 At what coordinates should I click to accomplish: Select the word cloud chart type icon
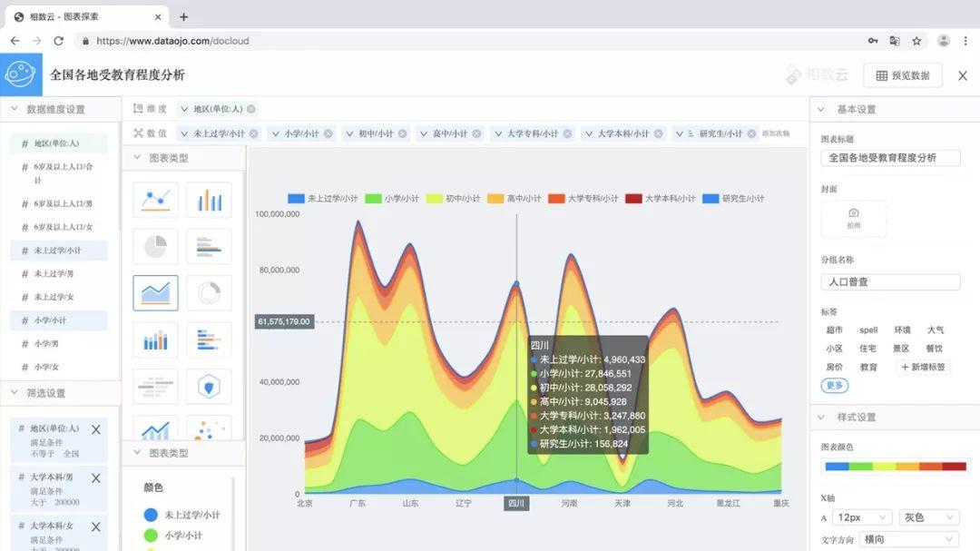[155, 387]
